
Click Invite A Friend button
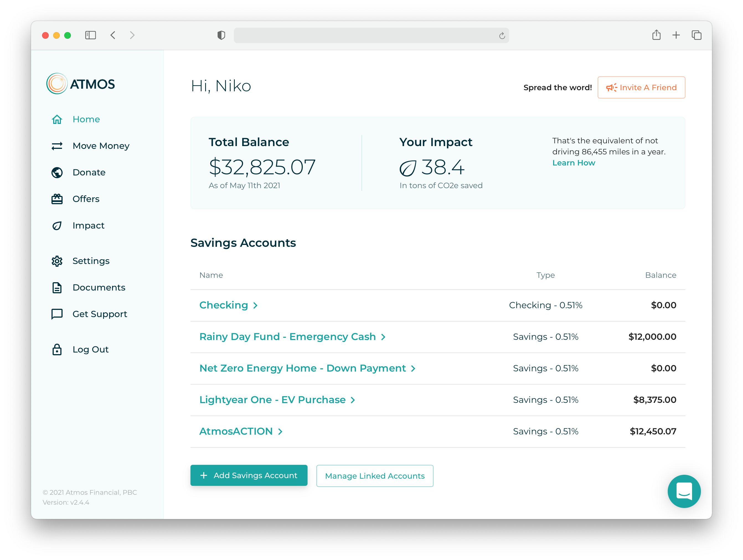[641, 88]
